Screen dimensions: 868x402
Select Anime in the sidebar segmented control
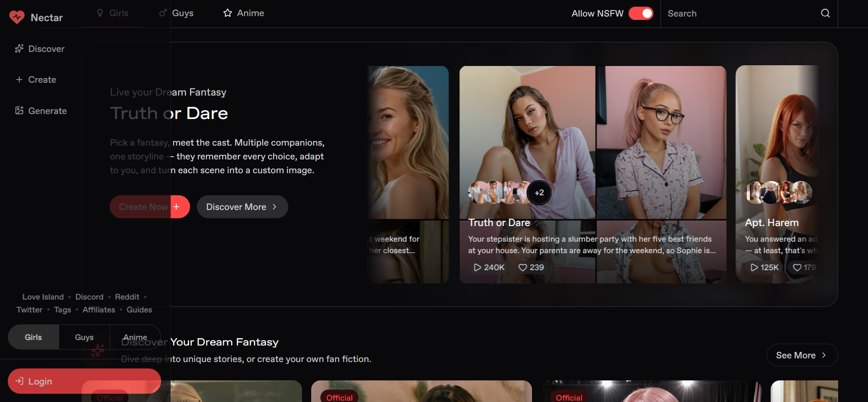point(135,337)
